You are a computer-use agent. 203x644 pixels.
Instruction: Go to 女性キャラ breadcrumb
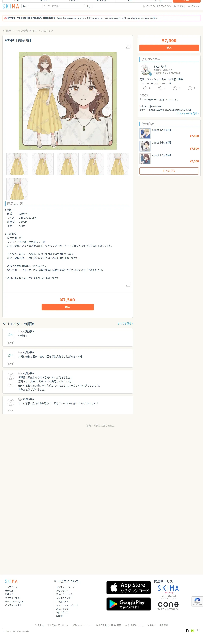click(47, 30)
